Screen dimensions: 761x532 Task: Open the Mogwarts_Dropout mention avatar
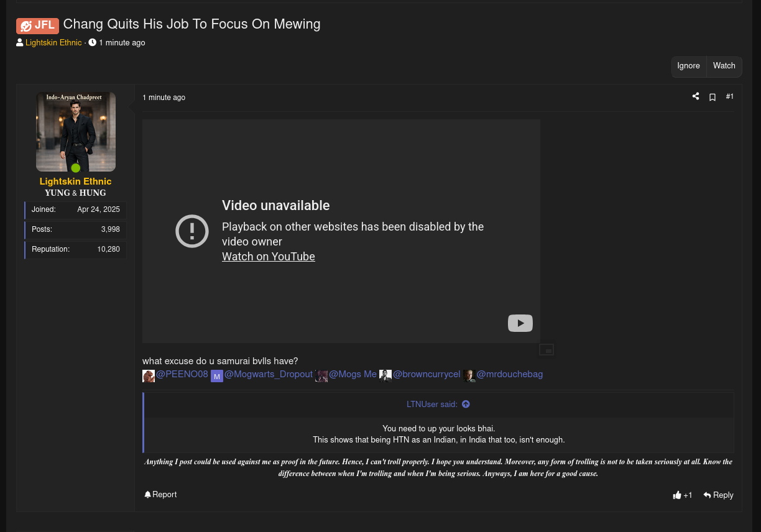pyautogui.click(x=216, y=376)
